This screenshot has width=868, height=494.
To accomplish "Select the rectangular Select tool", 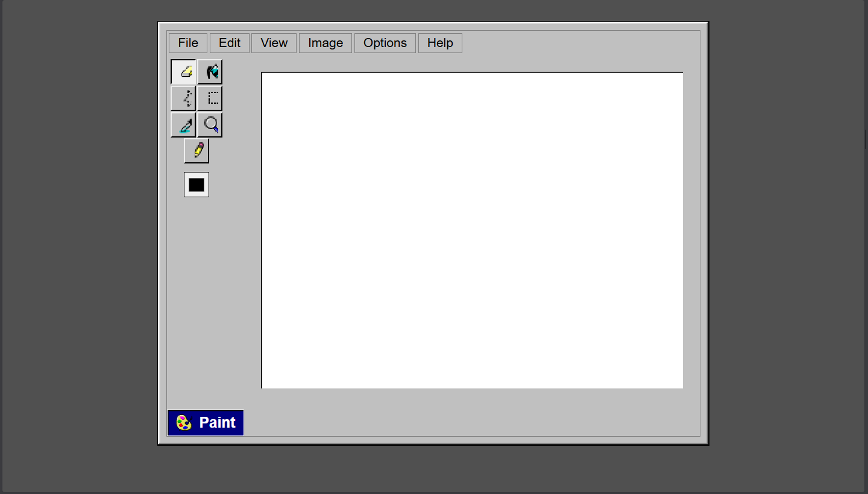I will [210, 98].
